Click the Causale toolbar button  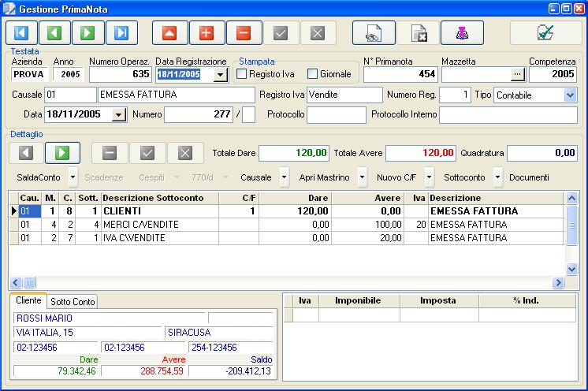click(x=256, y=177)
